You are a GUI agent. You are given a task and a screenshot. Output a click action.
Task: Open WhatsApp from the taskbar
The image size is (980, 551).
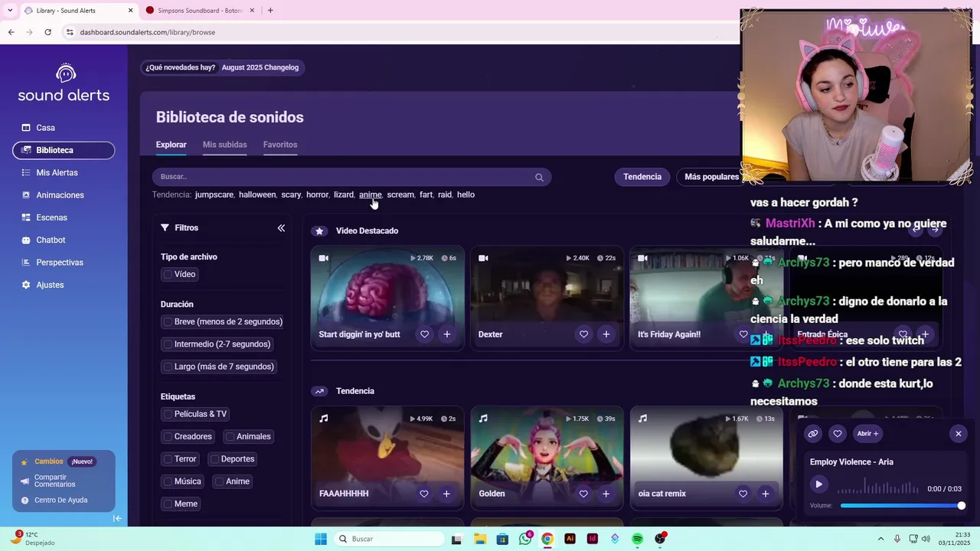[x=525, y=540]
